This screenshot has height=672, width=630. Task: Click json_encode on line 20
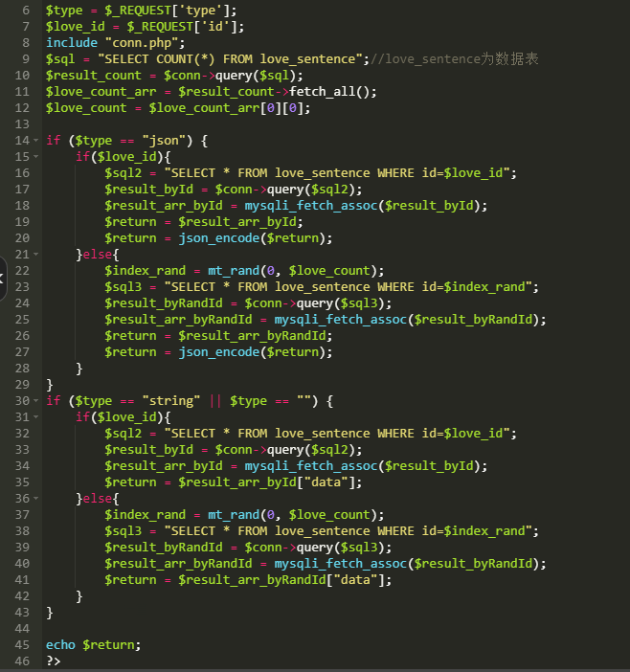pyautogui.click(x=219, y=238)
